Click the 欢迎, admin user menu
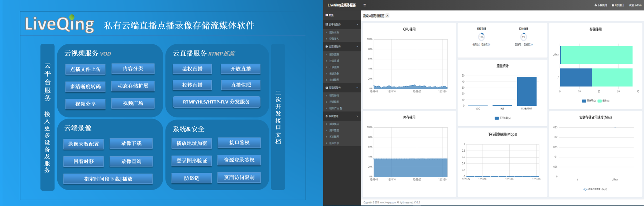 635,5
